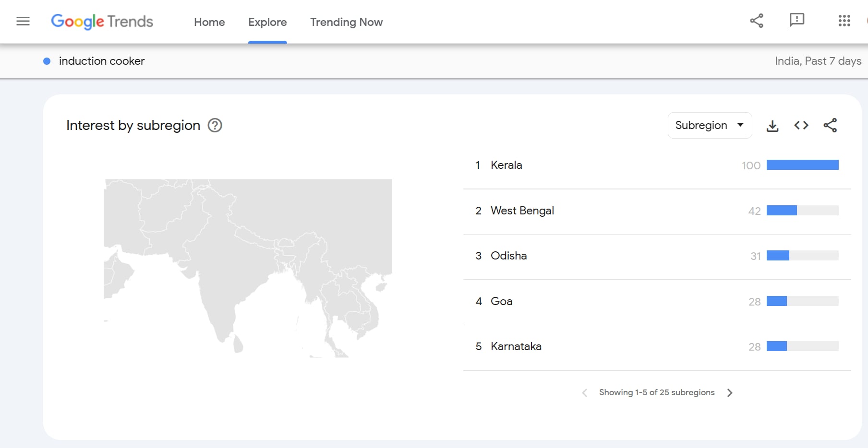Switch to the Home tab

point(209,22)
